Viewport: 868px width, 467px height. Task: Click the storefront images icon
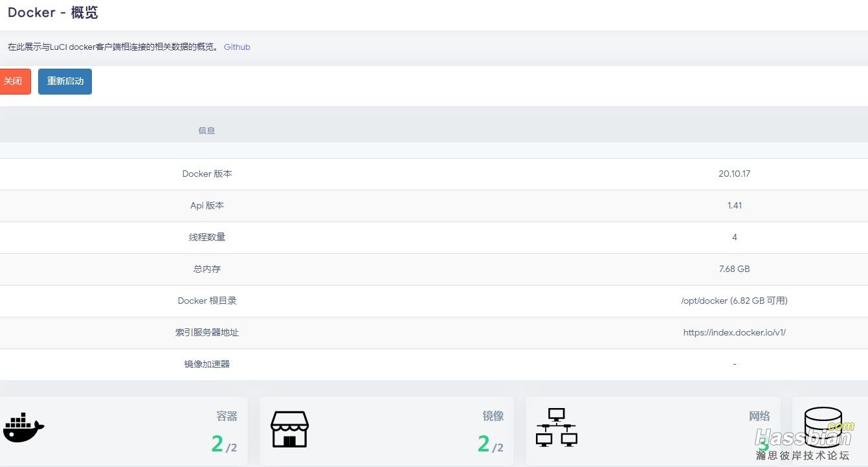[290, 429]
